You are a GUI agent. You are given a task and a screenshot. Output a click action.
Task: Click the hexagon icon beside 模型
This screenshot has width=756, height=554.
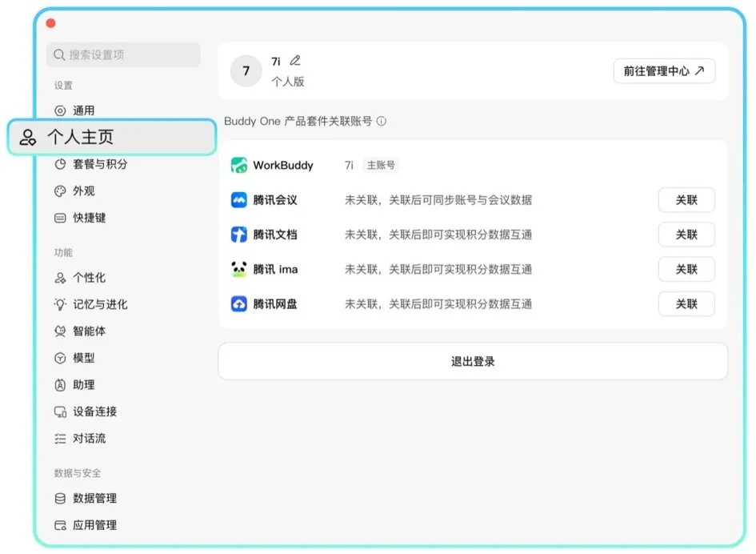pos(60,358)
